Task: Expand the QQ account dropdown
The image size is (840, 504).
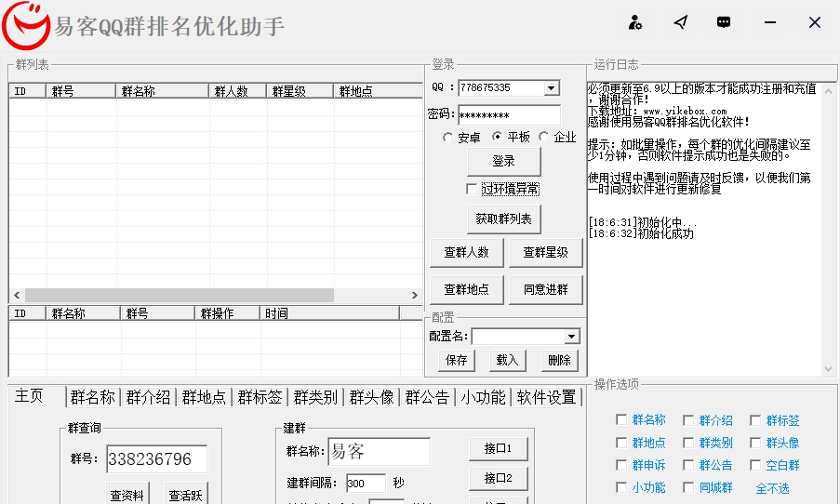Action: pos(552,87)
